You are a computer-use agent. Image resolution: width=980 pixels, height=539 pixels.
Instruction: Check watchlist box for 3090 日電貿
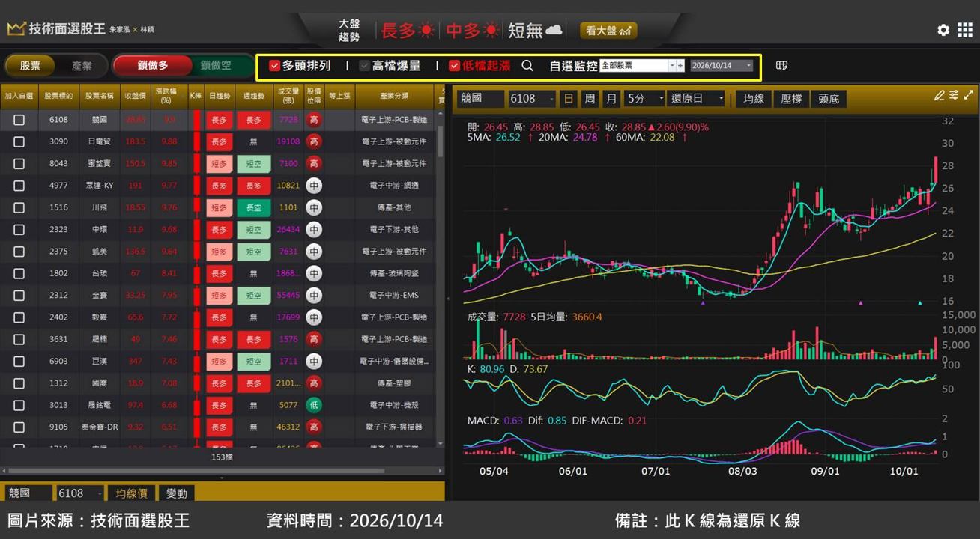tap(19, 141)
